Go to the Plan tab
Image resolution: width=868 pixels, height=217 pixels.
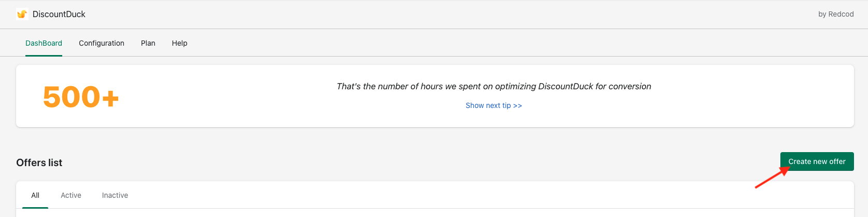pos(148,43)
